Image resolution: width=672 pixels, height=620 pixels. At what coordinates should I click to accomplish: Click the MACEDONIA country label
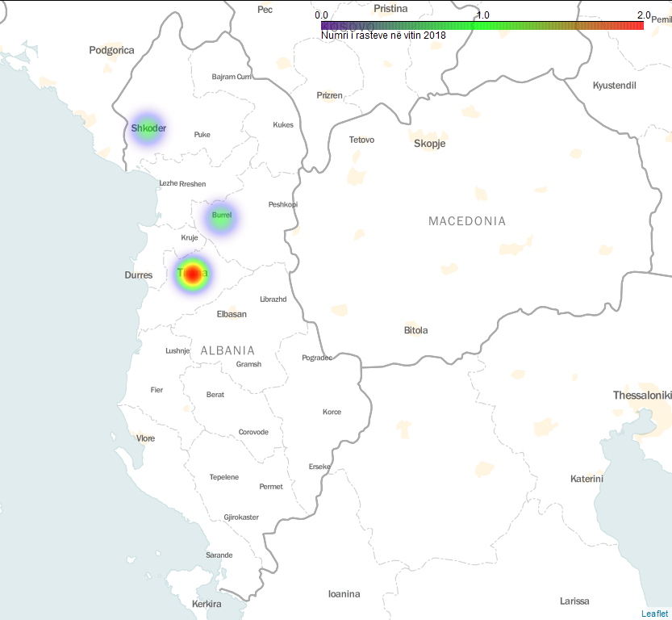(467, 221)
